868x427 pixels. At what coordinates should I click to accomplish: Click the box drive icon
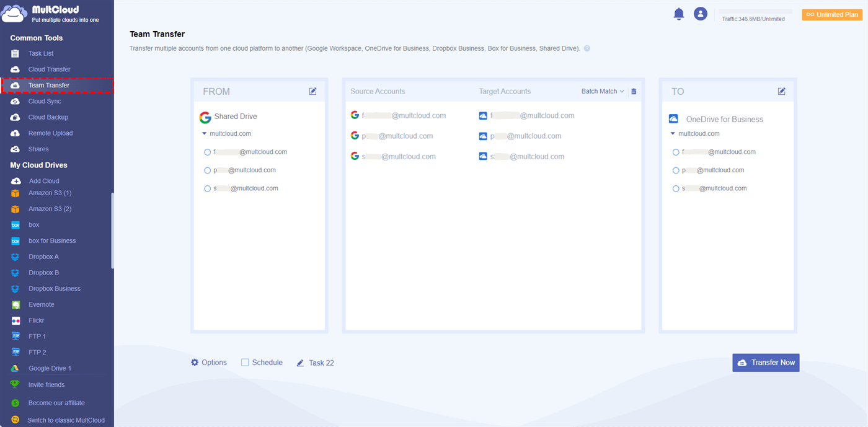(x=15, y=225)
